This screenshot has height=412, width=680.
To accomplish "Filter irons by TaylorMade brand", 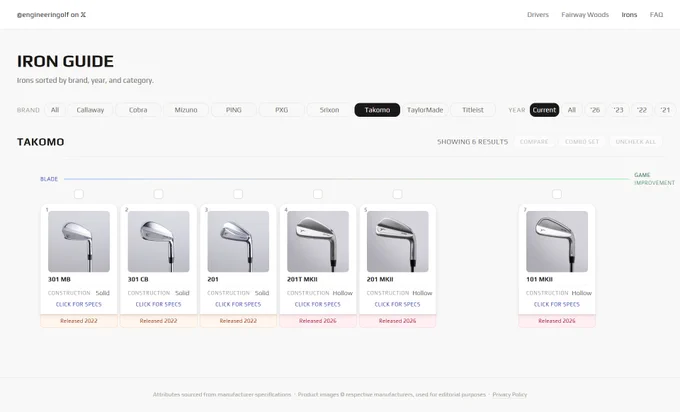I will tap(425, 110).
